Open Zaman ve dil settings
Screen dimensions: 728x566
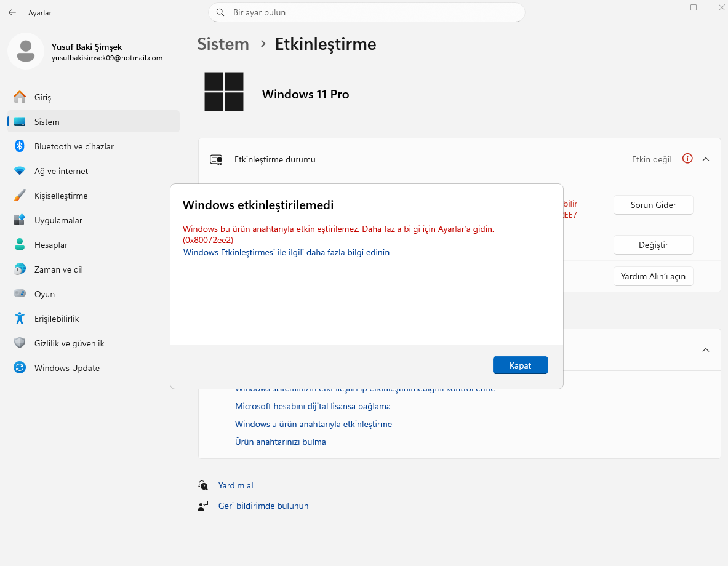pos(94,269)
